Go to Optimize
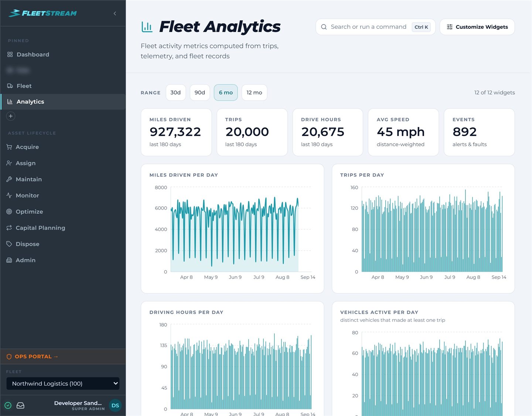Viewport: 532px width, 416px height. pos(63,212)
